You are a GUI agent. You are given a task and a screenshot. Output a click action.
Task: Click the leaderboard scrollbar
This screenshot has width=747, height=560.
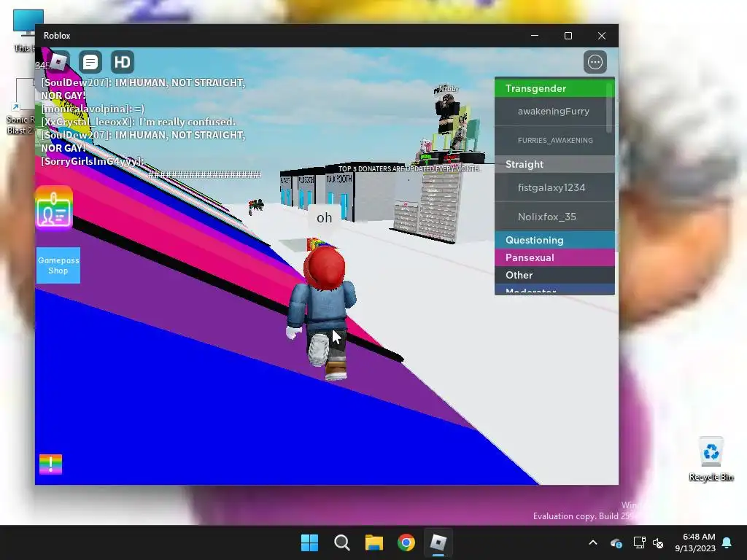tap(609, 109)
